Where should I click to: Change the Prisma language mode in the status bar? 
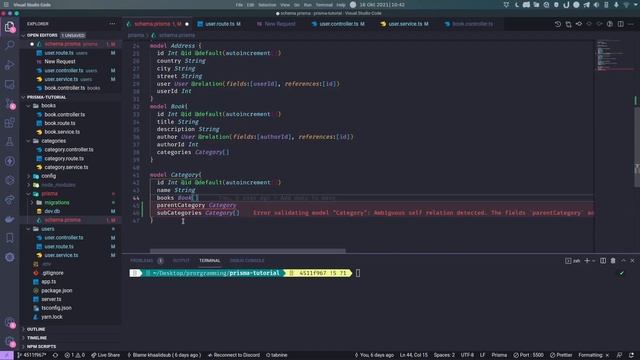point(499,355)
